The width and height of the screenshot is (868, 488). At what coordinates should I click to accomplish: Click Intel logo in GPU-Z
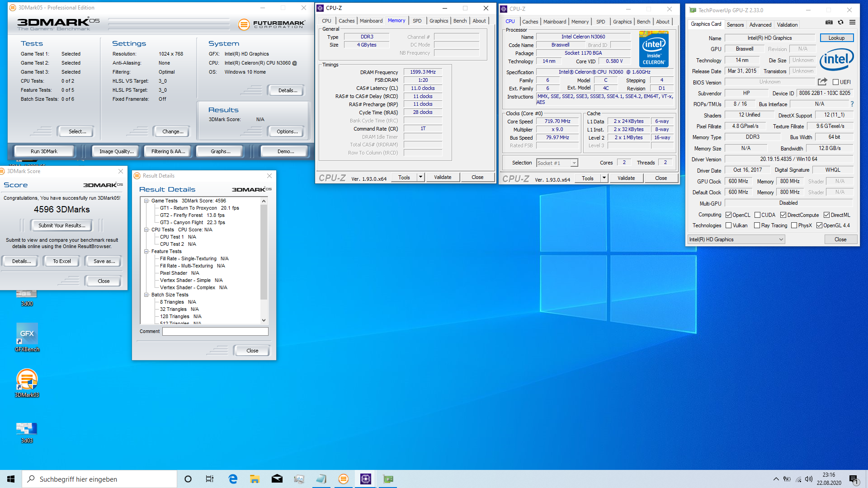point(836,59)
